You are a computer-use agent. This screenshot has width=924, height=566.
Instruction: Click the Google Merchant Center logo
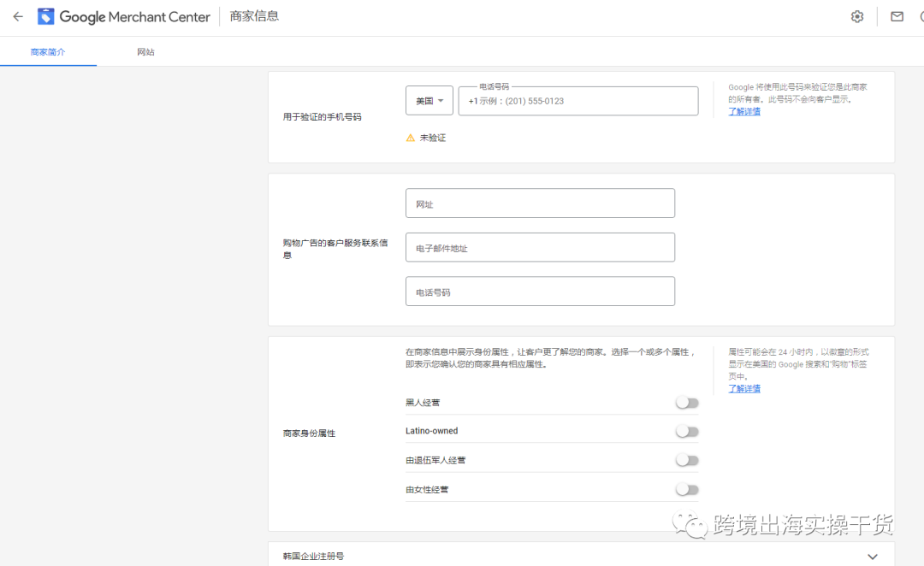pos(124,15)
